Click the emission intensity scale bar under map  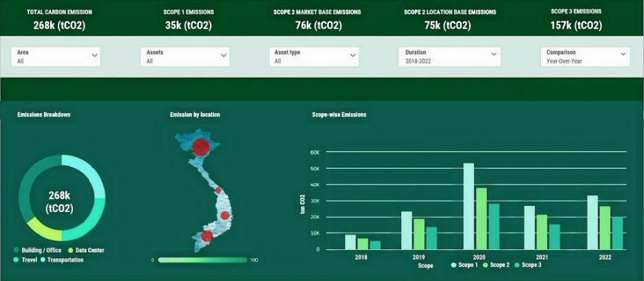tap(202, 260)
